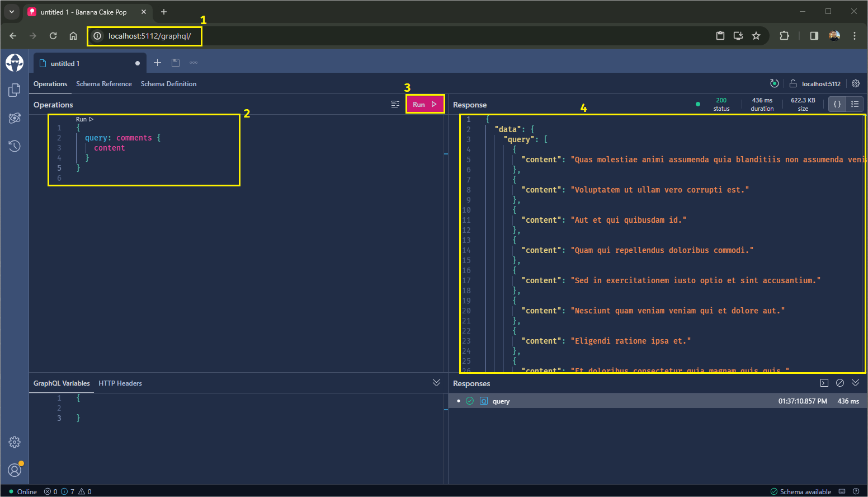Select the untitled 1 document tab
Viewport: 868px width, 497px height.
click(x=89, y=63)
